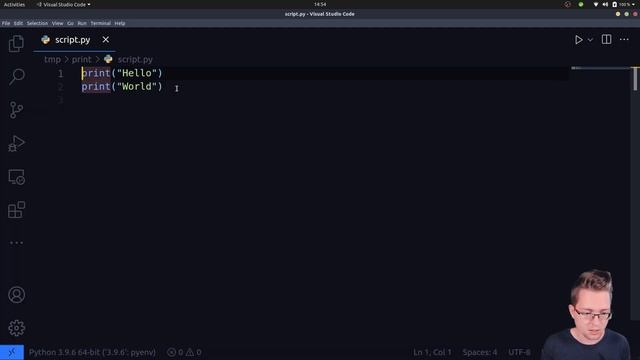
Task: Expand the run options dropdown arrow
Action: 590,40
